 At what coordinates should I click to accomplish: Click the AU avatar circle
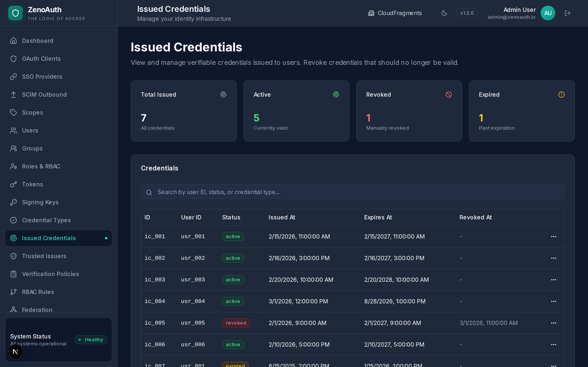(x=548, y=13)
